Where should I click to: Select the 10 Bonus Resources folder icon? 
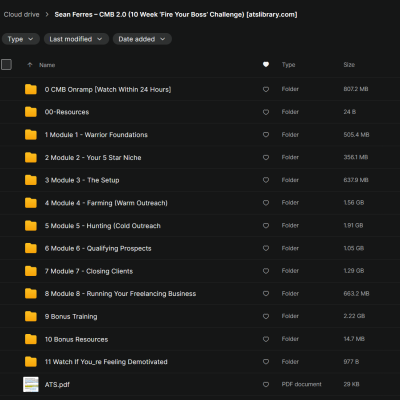click(31, 339)
